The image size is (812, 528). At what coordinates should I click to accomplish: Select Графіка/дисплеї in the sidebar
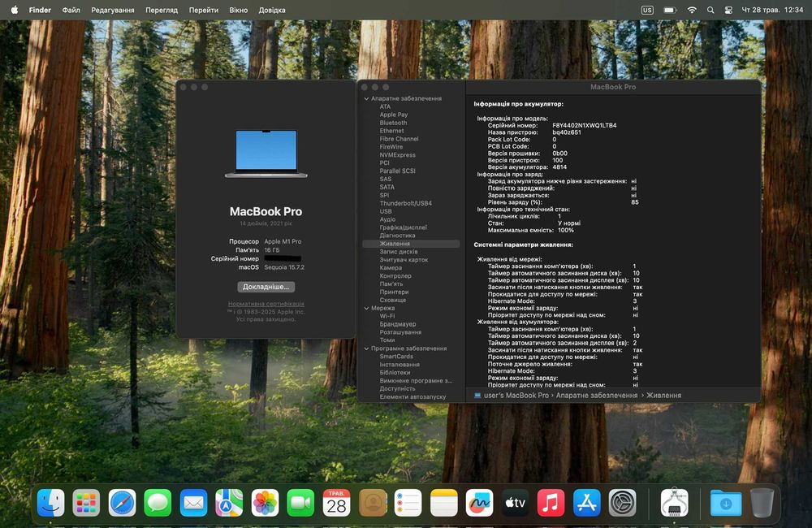404,227
